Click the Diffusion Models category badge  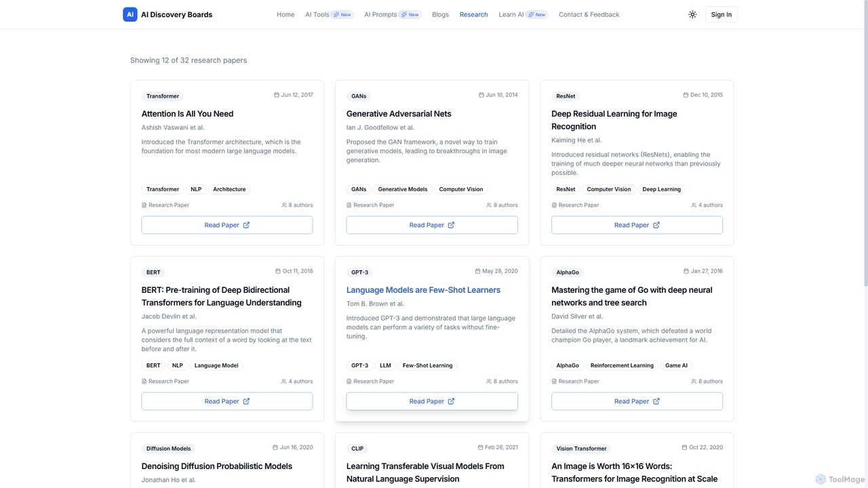168,449
